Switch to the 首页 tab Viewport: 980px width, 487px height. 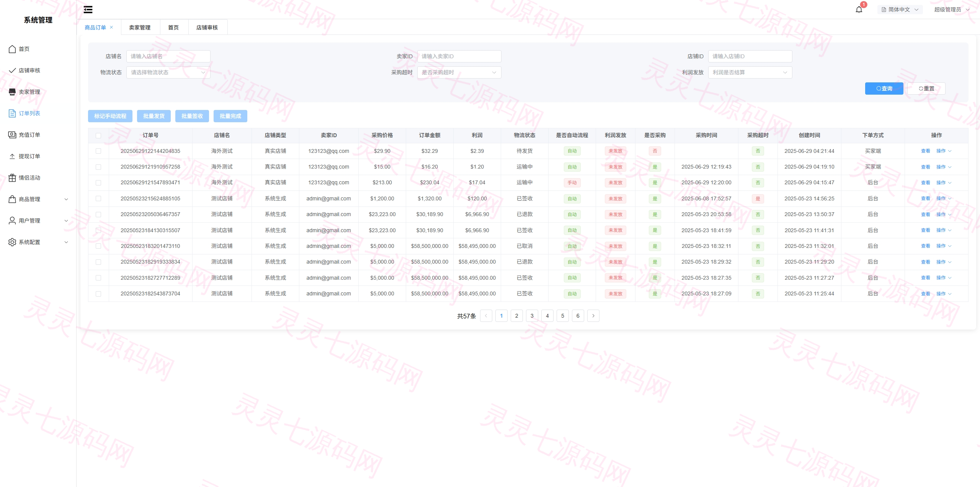click(x=173, y=27)
